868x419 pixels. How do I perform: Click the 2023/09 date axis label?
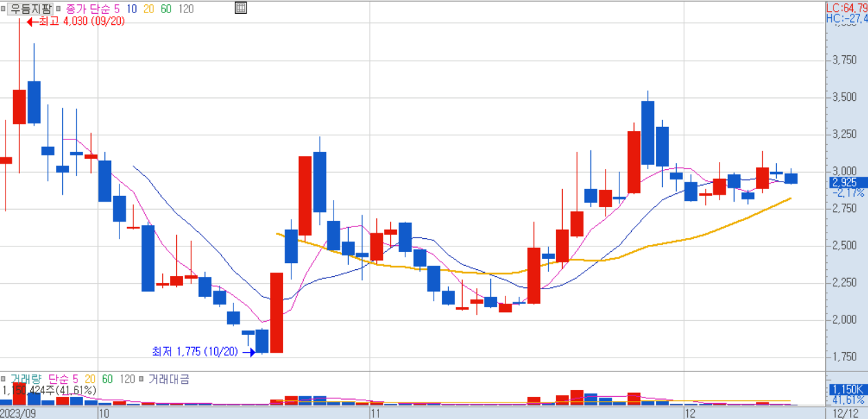click(19, 413)
